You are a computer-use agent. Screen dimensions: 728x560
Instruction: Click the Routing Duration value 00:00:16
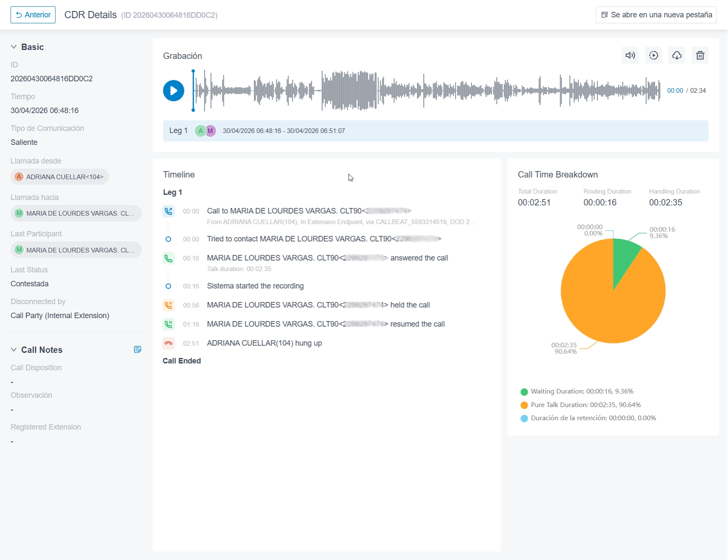tap(600, 202)
